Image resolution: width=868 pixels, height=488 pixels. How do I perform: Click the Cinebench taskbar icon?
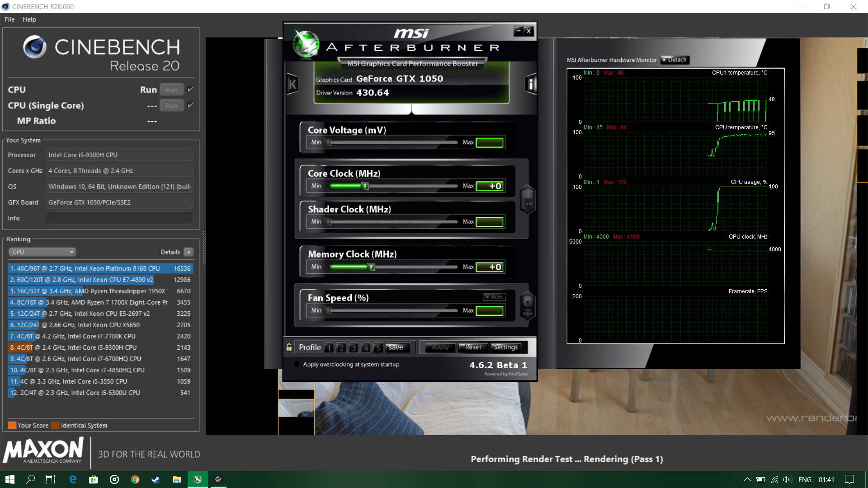click(218, 479)
